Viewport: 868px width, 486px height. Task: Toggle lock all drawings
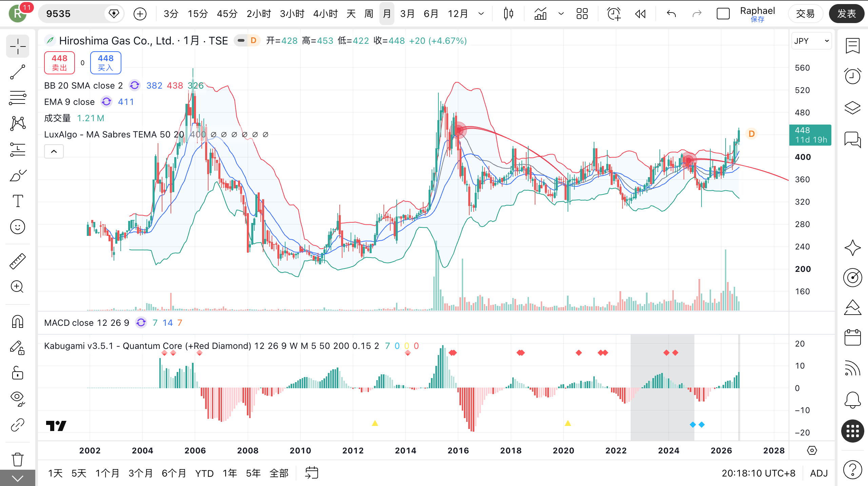pyautogui.click(x=18, y=373)
